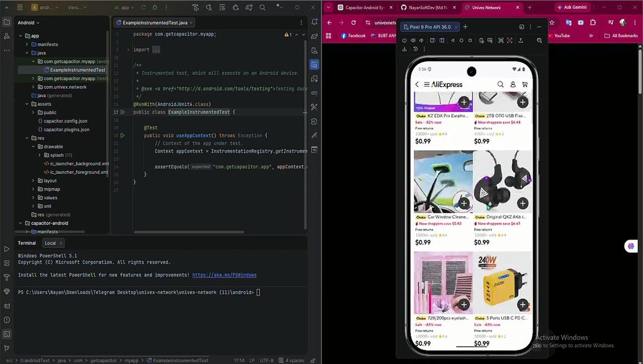Collapse the drawable folder node
Viewport: 643px width, 364px height.
[33, 147]
